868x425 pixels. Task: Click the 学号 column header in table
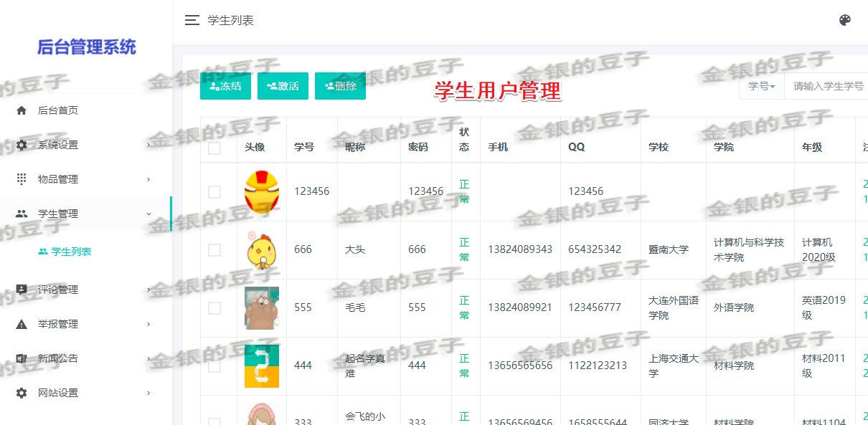[304, 147]
